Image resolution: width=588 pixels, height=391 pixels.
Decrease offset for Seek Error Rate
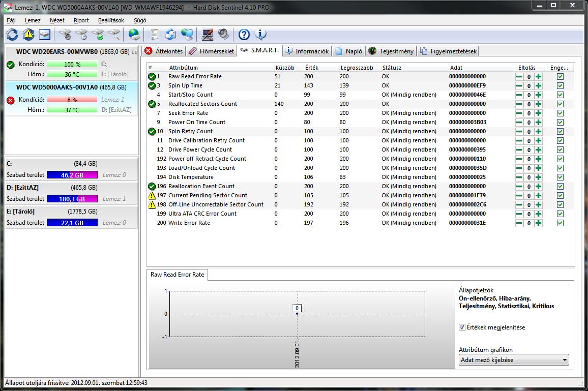pyautogui.click(x=519, y=113)
